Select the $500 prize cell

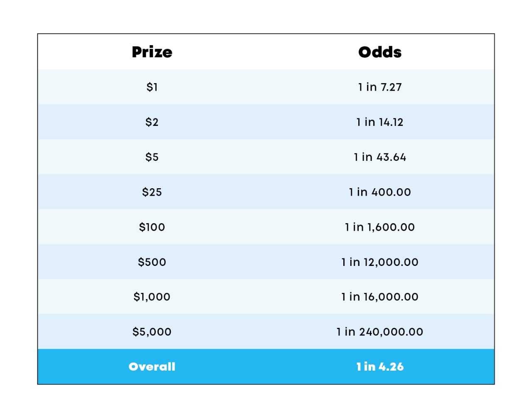pyautogui.click(x=152, y=262)
